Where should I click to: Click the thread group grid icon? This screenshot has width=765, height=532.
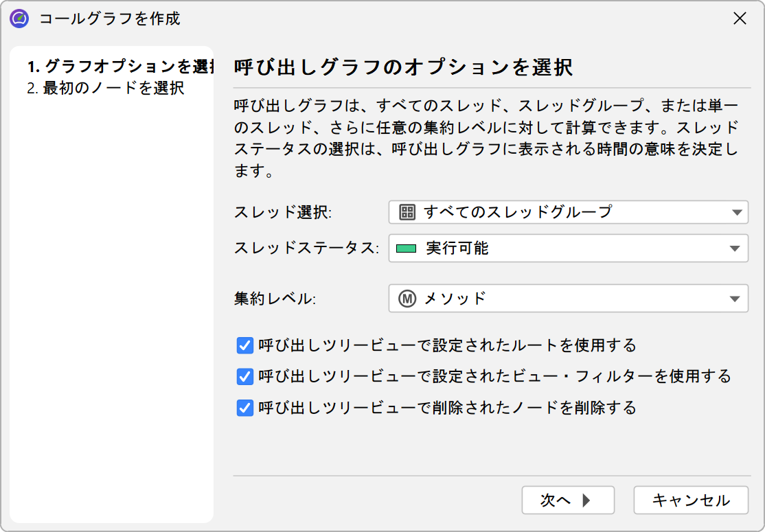(407, 212)
